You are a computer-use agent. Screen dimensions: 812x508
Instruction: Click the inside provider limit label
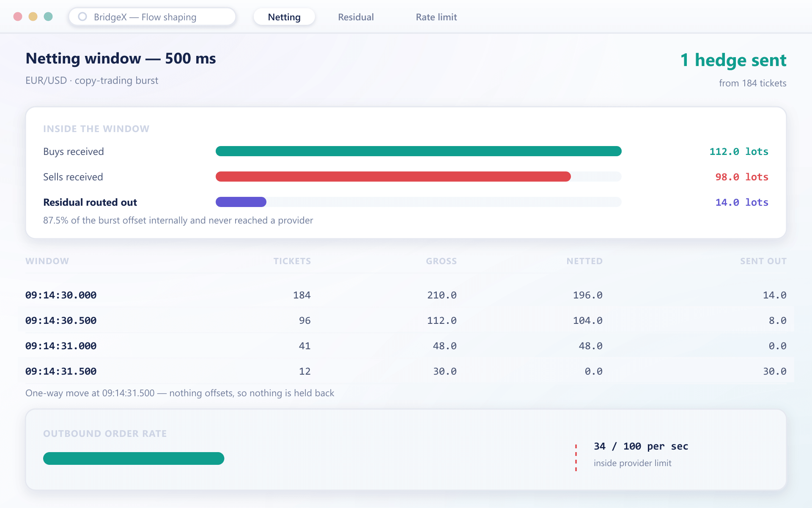(632, 463)
